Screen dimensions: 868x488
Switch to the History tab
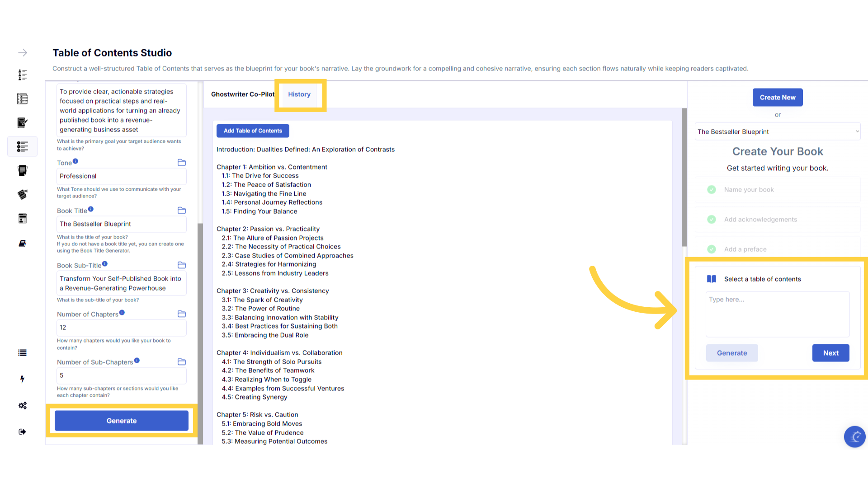[x=299, y=94]
